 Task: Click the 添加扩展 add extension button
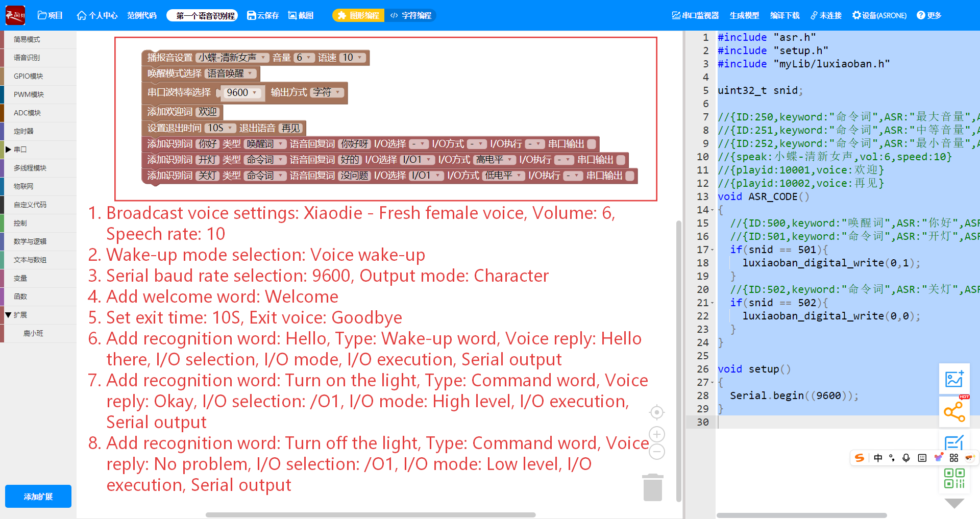point(38,496)
